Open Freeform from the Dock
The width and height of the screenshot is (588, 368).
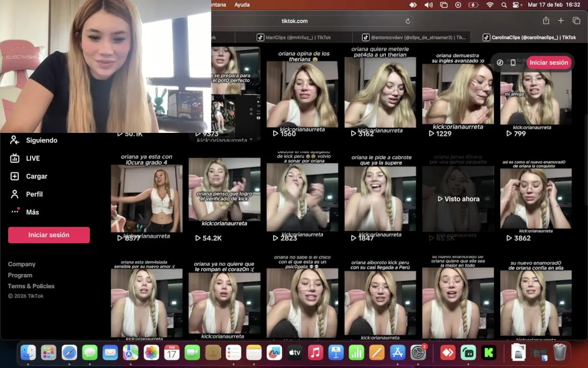pyautogui.click(x=274, y=353)
